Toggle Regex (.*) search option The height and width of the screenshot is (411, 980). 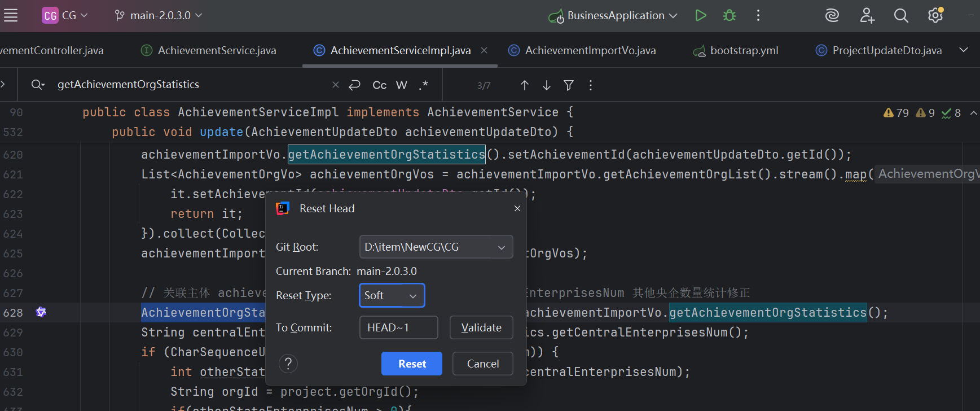[424, 85]
